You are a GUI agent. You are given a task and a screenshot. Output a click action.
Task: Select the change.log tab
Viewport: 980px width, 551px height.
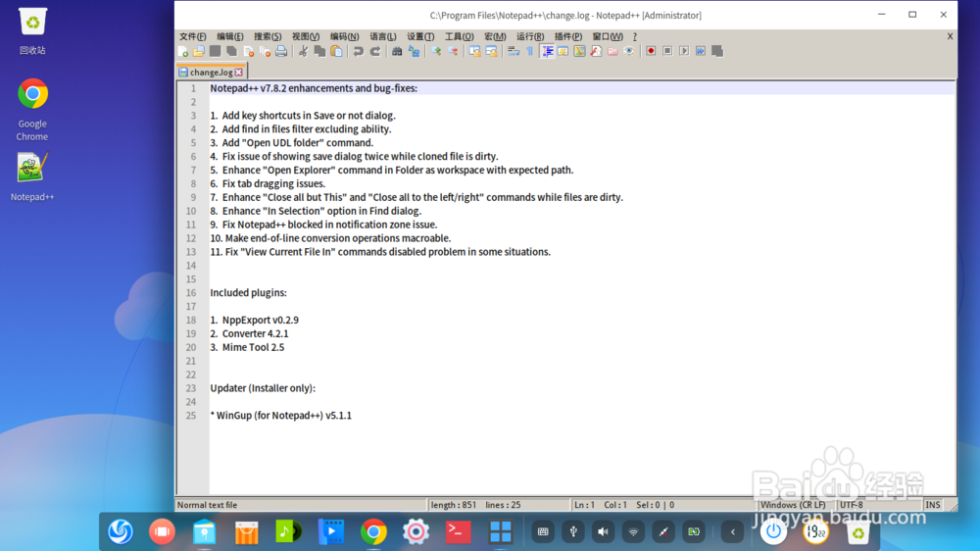pos(211,72)
